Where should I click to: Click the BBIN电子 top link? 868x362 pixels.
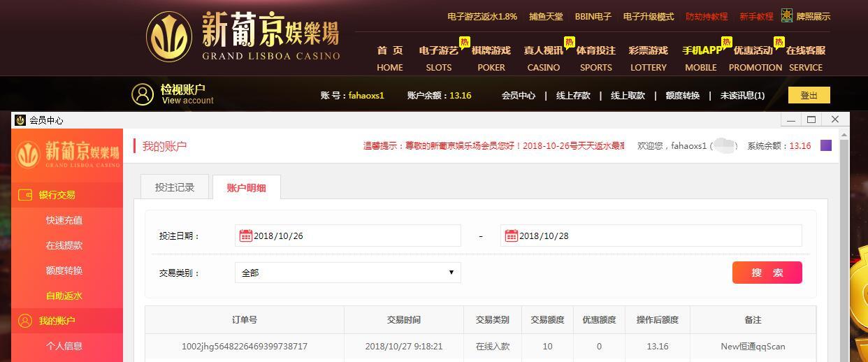[x=593, y=16]
